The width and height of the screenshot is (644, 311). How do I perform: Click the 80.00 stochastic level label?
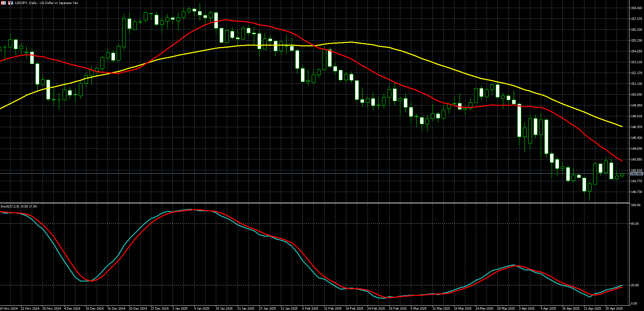click(635, 224)
